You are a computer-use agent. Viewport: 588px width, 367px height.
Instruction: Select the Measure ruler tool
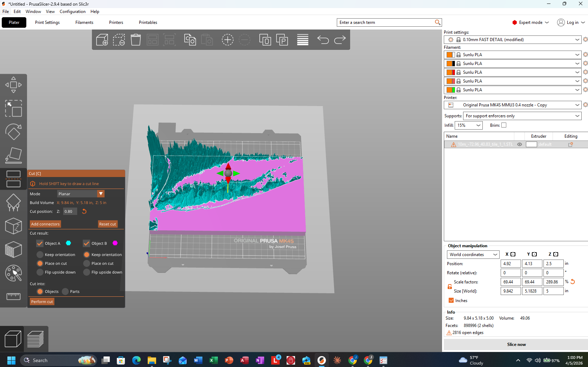[x=13, y=297]
